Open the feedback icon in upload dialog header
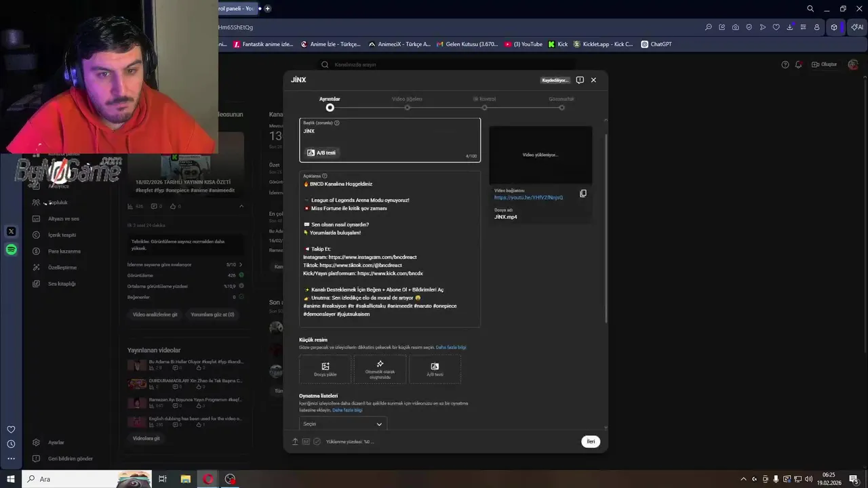 [x=580, y=80]
